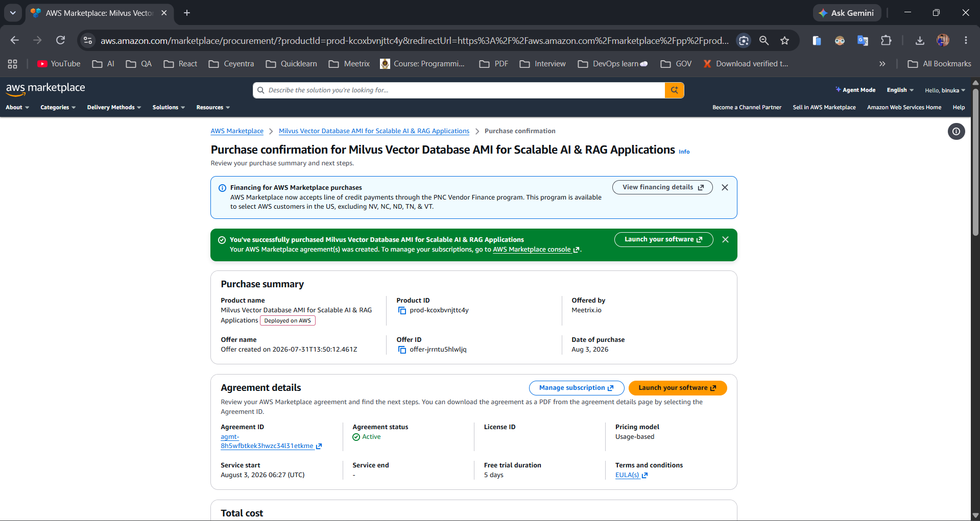
Task: Open the Google Translate extension icon
Action: (863, 40)
